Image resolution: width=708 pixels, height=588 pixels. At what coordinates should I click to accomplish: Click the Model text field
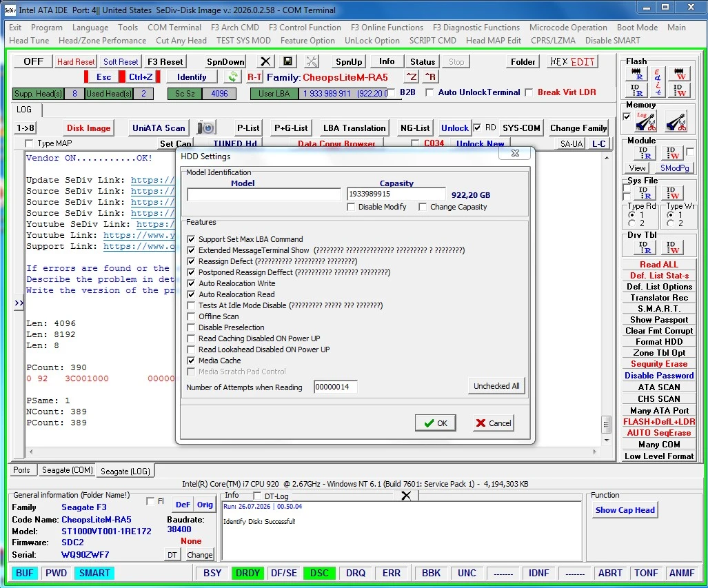264,194
